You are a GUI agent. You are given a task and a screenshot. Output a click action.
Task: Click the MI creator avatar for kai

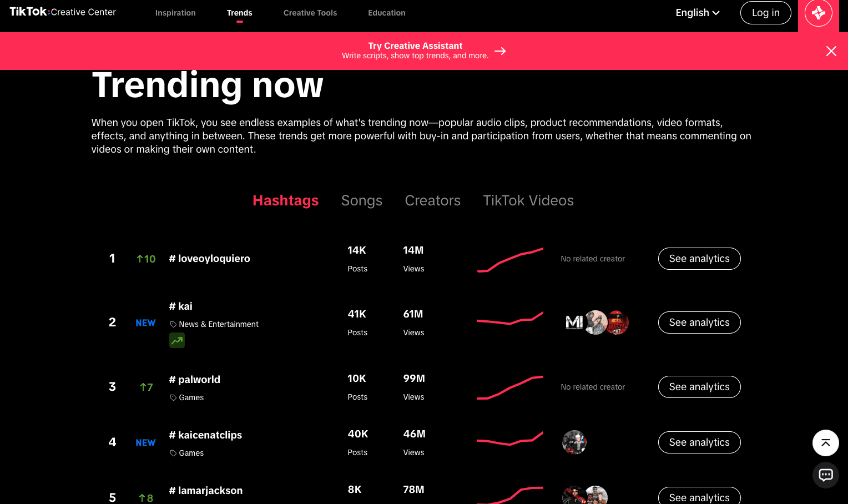tap(574, 322)
